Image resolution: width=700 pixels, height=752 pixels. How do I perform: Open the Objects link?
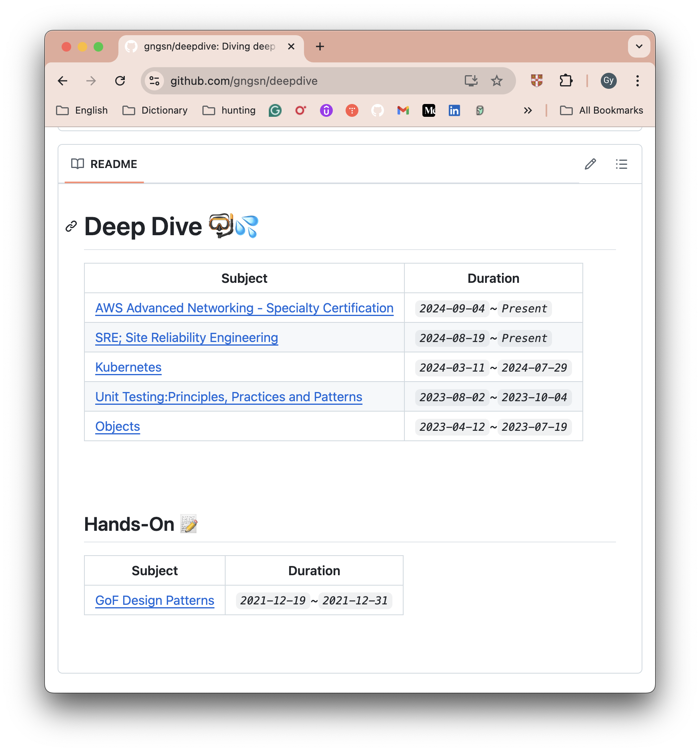click(118, 426)
